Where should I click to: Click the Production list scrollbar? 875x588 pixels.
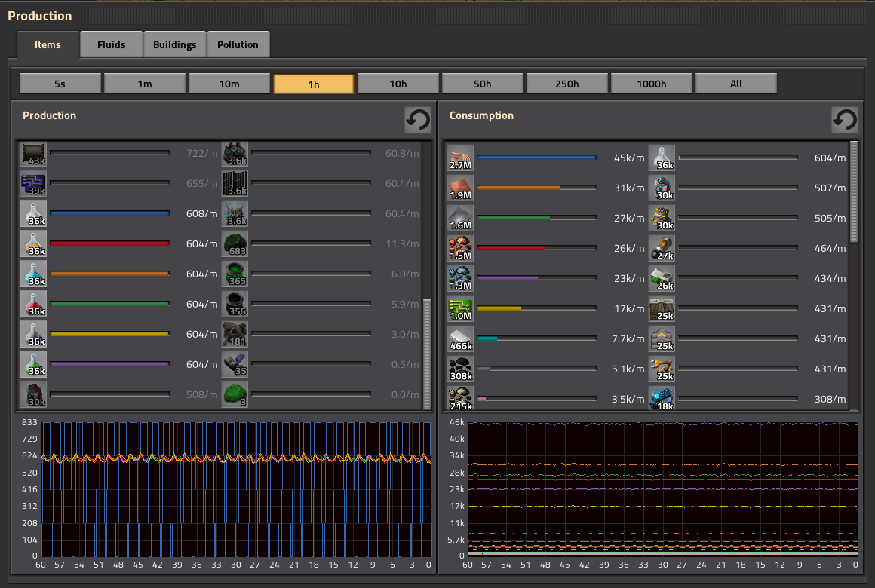[427, 354]
